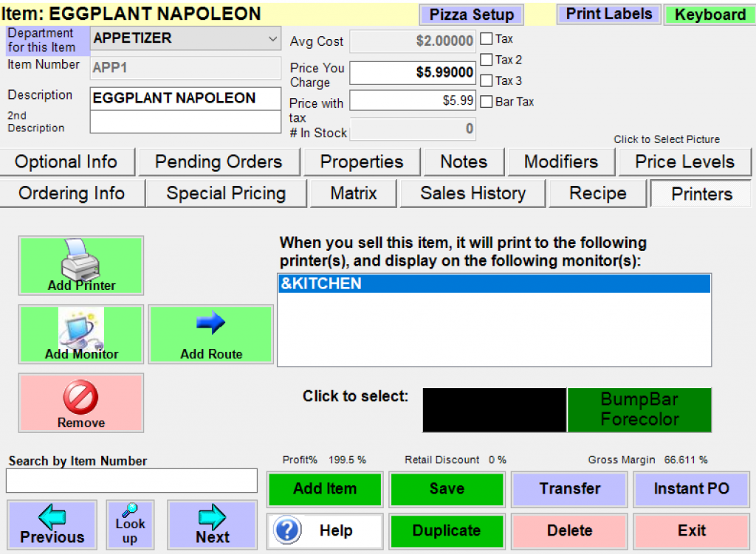Click the Add Printer icon button

pyautogui.click(x=81, y=266)
